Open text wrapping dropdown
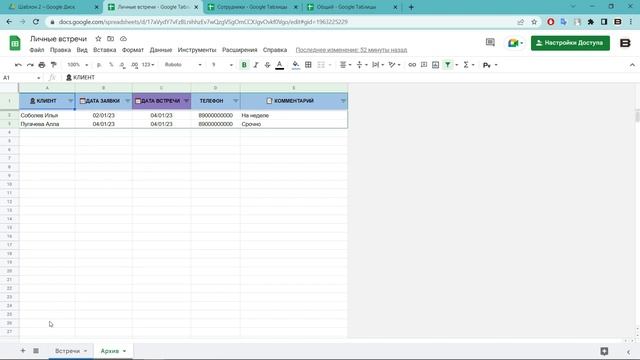This screenshot has height=360, width=640. (378, 65)
